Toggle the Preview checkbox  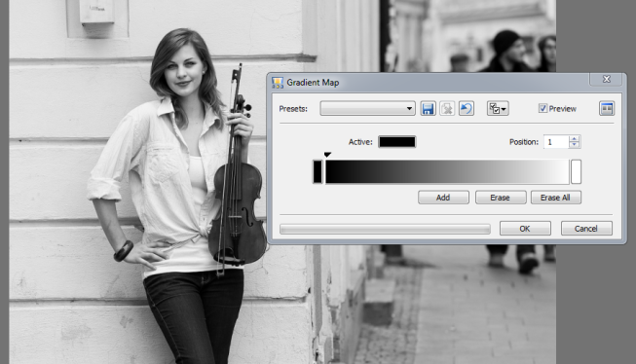pyautogui.click(x=542, y=108)
